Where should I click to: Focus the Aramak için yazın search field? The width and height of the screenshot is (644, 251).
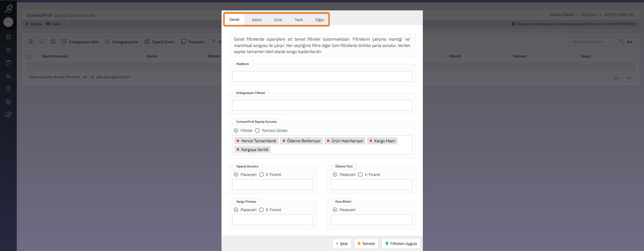[x=592, y=42]
